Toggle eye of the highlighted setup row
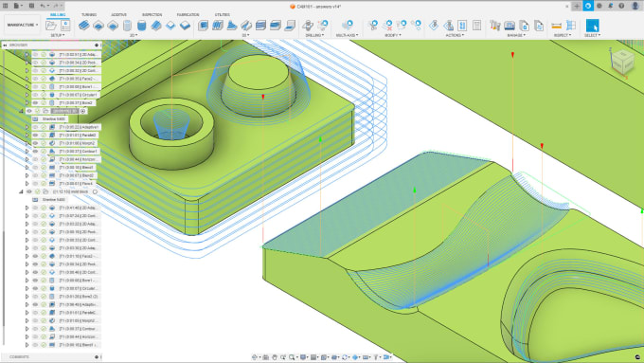 pyautogui.click(x=28, y=111)
